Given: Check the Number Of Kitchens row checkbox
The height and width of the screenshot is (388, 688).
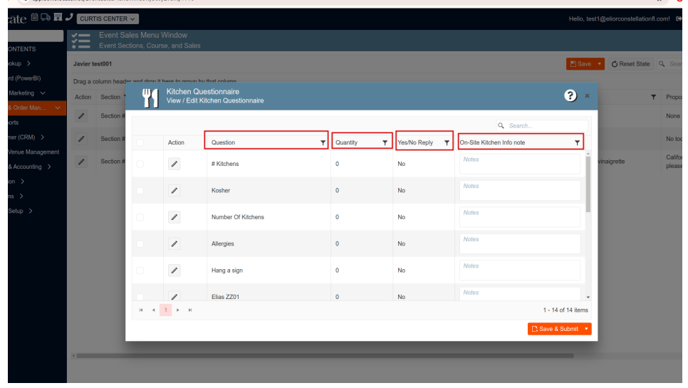Looking at the screenshot, I should point(140,217).
